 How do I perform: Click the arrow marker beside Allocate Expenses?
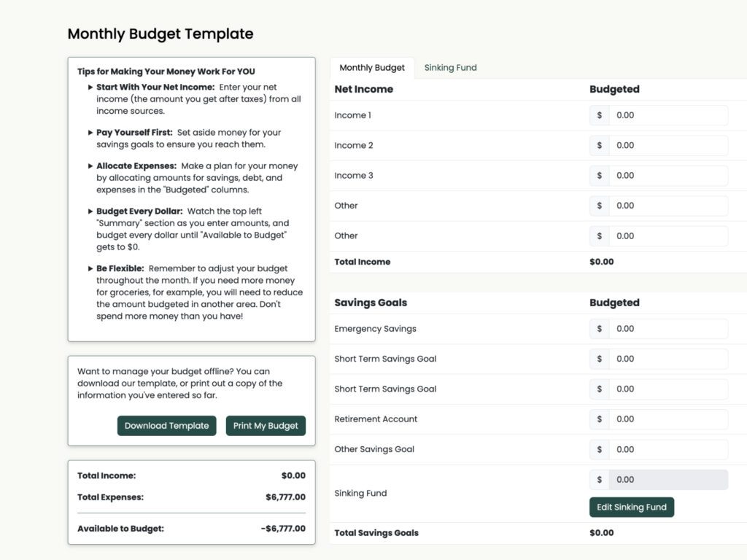tap(90, 166)
